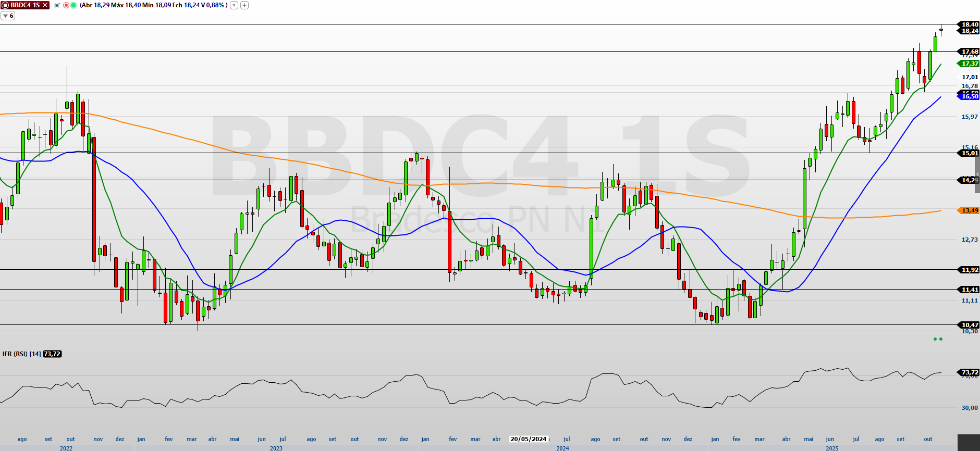Viewport: 980px width, 451px height.
Task: Click the orange 13,49 moving average tag
Action: click(969, 210)
